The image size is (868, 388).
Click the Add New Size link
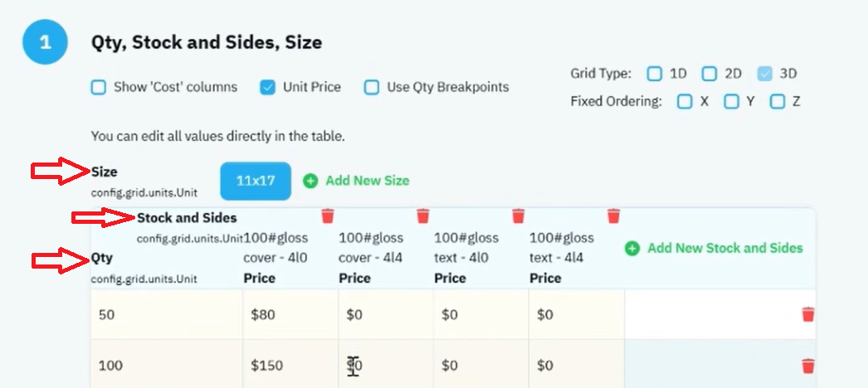click(367, 181)
